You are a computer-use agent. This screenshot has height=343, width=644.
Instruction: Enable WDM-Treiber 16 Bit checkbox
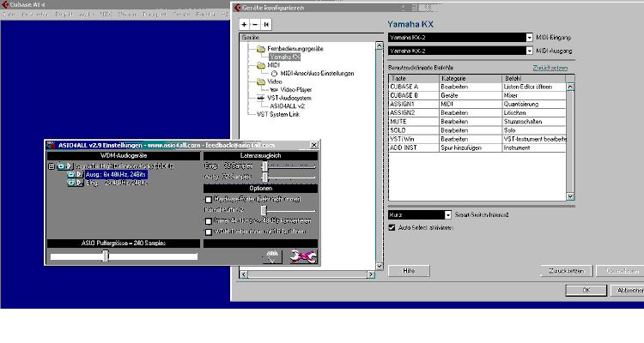[x=209, y=232]
